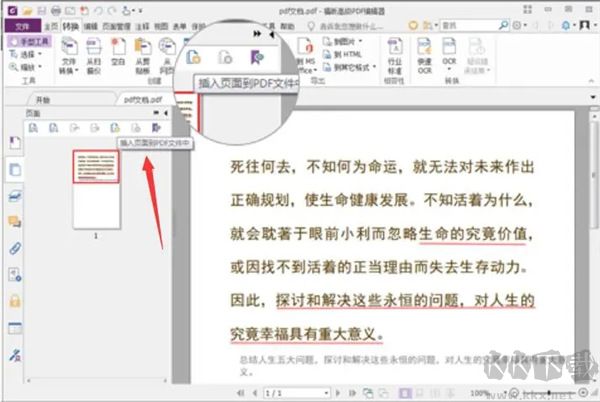Click the print icon in quick access toolbar
This screenshot has width=600, height=402.
click(x=56, y=11)
